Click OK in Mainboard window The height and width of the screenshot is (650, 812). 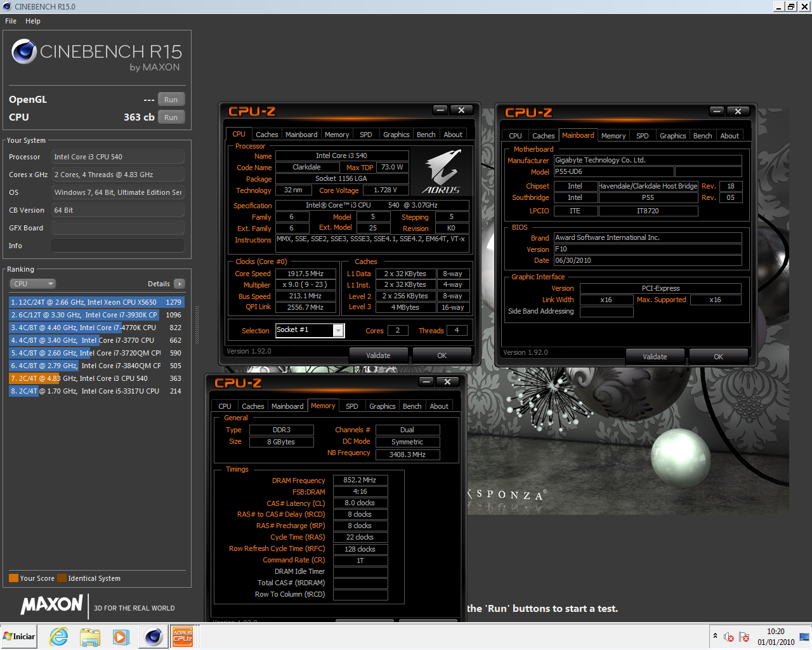tap(719, 357)
